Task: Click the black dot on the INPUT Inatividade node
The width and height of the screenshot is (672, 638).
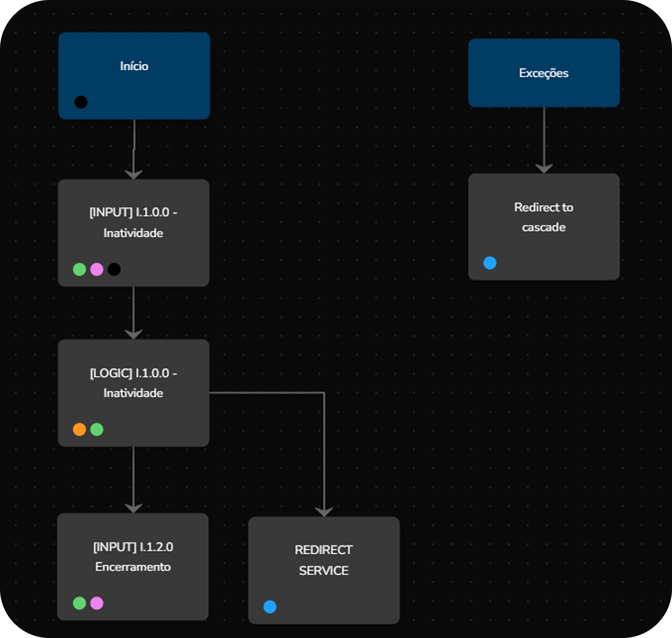Action: 114,269
